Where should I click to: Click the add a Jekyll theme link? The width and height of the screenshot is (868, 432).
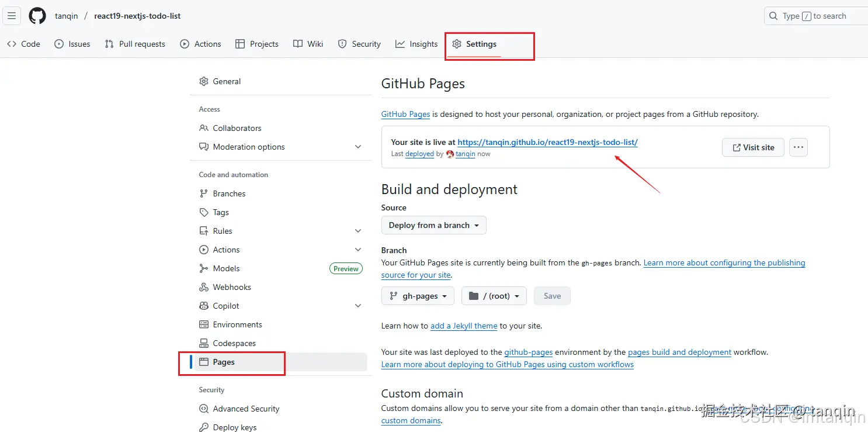click(464, 326)
